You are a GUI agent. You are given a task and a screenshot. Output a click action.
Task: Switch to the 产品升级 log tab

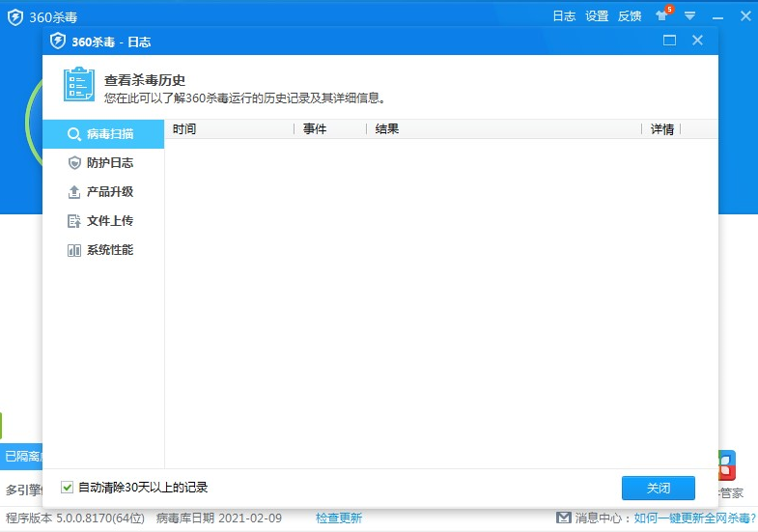(x=103, y=192)
